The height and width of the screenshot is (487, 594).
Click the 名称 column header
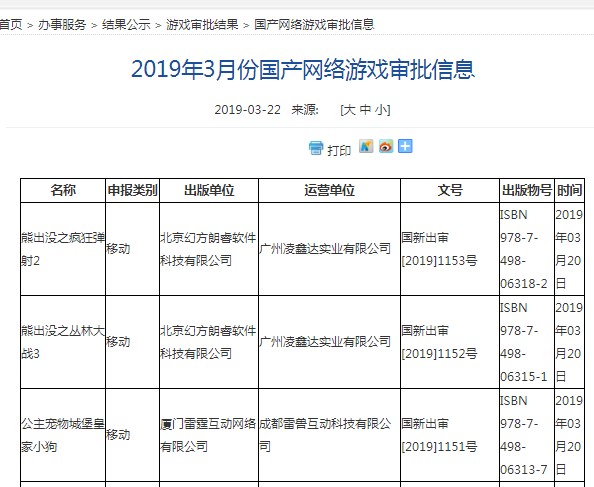coord(63,190)
